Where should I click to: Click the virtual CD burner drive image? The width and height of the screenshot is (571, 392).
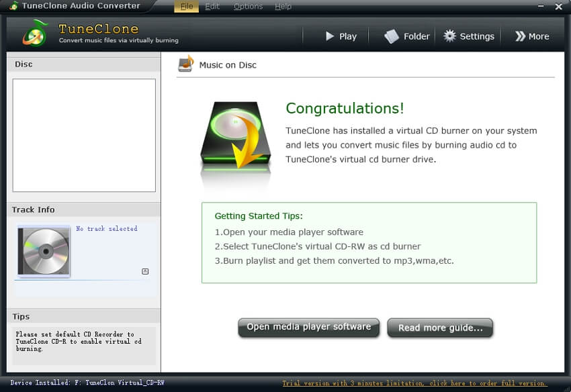pyautogui.click(x=236, y=136)
